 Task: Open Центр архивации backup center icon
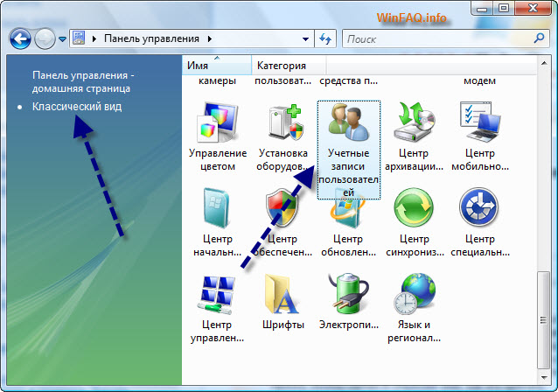click(x=415, y=122)
